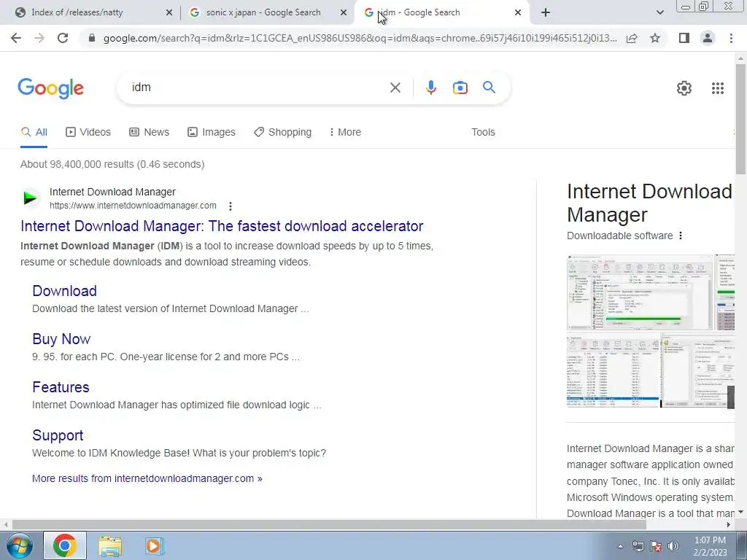Image resolution: width=747 pixels, height=560 pixels.
Task: Open Windows Explorer from the taskbar
Action: [110, 546]
